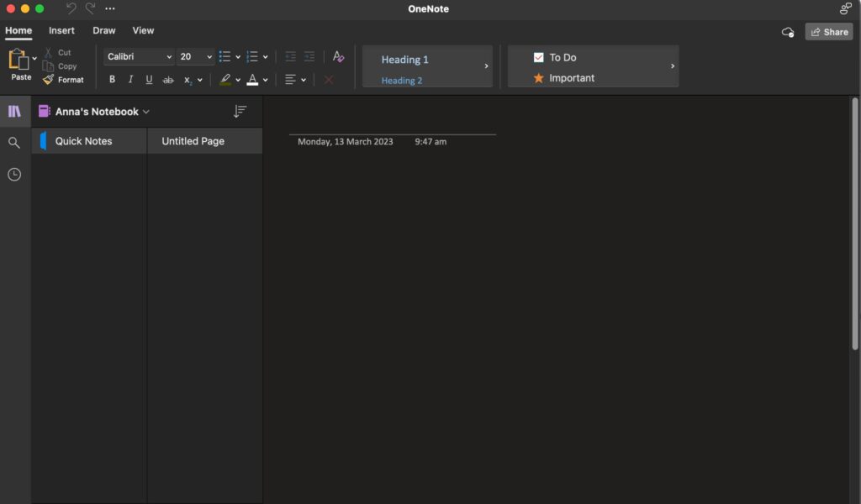Screen dimensions: 861x504
Task: Switch to the Home tab
Action: (18, 31)
